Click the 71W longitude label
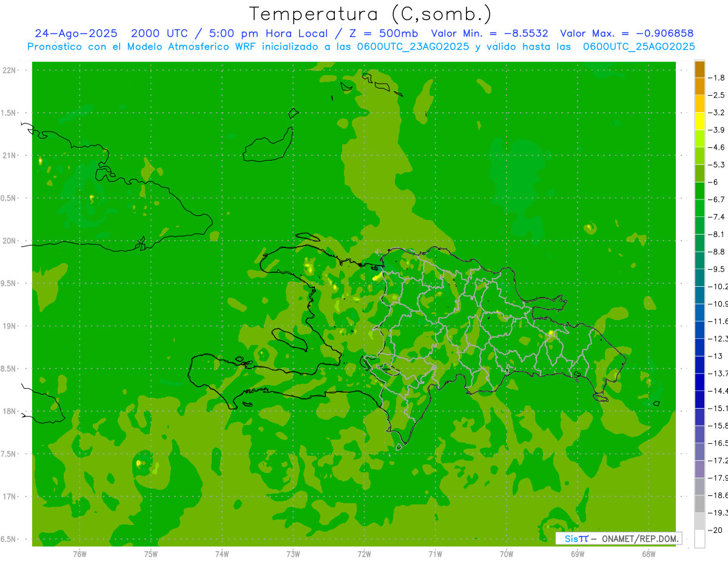The image size is (728, 562). pyautogui.click(x=435, y=554)
